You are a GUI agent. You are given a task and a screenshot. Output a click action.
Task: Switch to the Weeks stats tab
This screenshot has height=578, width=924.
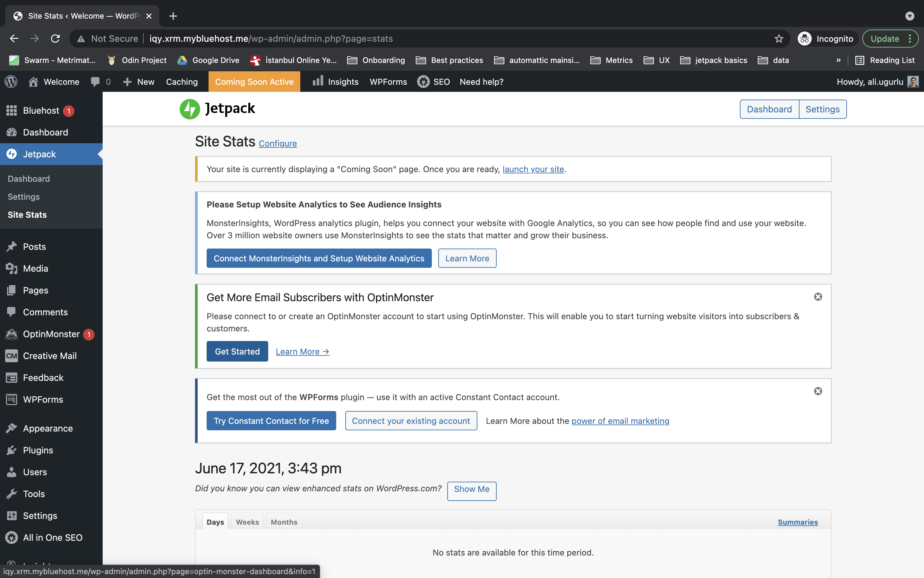[247, 521]
